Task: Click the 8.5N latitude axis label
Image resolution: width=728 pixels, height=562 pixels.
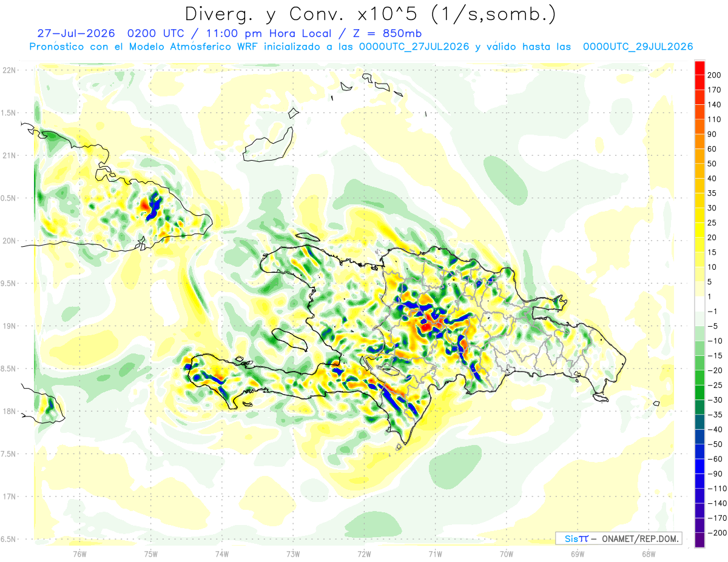Action: click(9, 369)
